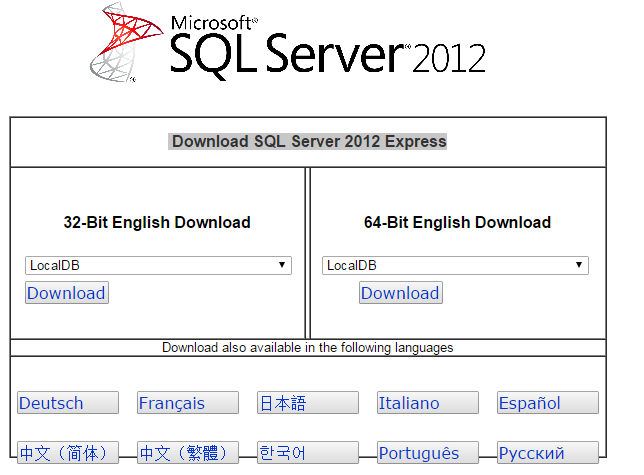Open the 한국어 language download
This screenshot has width=644, height=475.
tap(308, 453)
